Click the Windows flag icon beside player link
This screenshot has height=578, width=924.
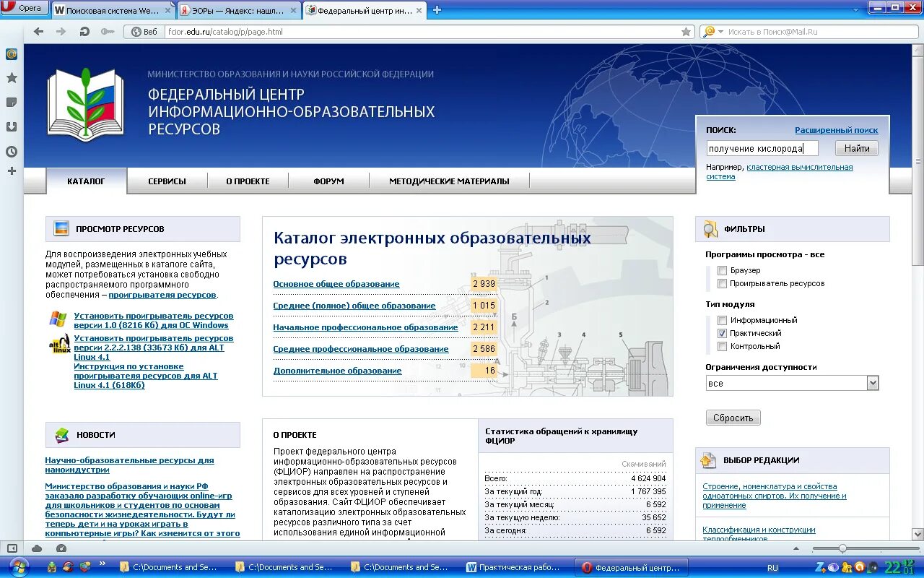point(58,319)
